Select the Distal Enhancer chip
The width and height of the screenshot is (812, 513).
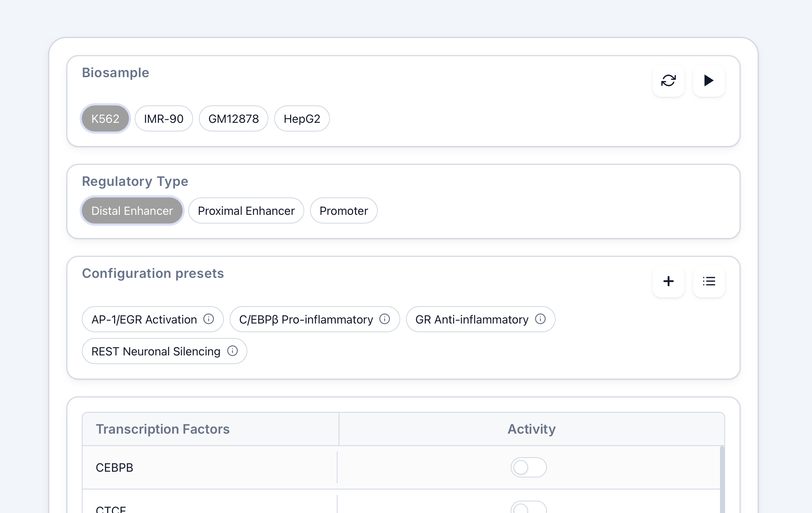pos(132,211)
